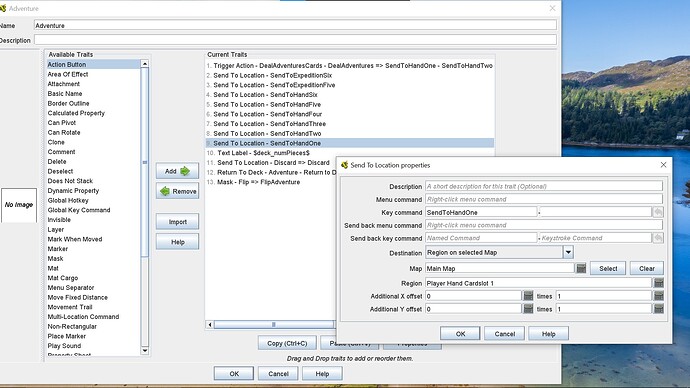Select Action Button in Available Traits

coord(93,64)
